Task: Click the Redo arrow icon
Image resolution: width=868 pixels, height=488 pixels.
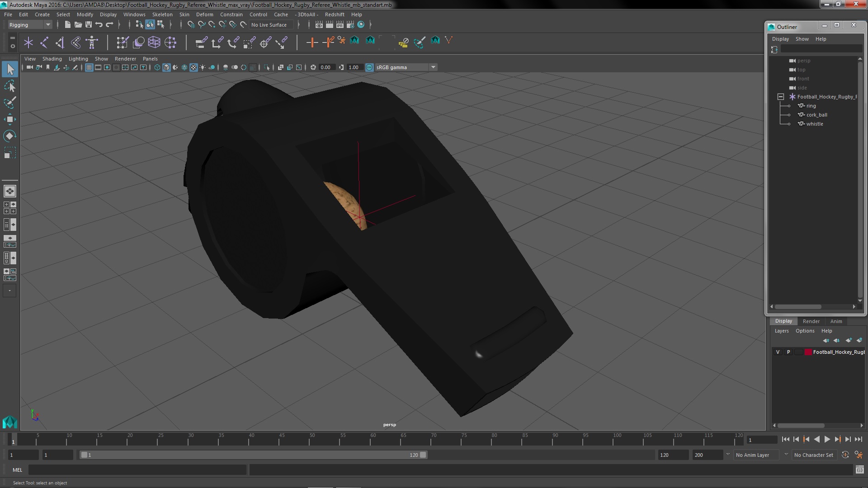Action: click(x=109, y=25)
